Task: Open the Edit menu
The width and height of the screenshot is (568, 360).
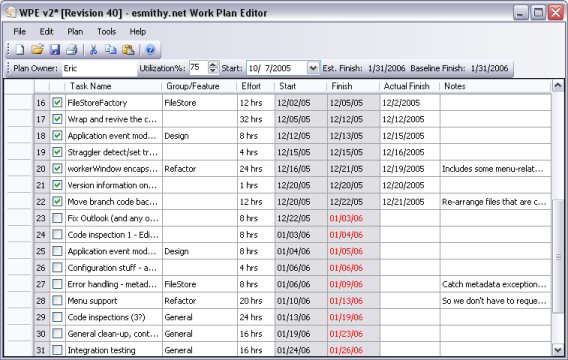Action: coord(46,32)
